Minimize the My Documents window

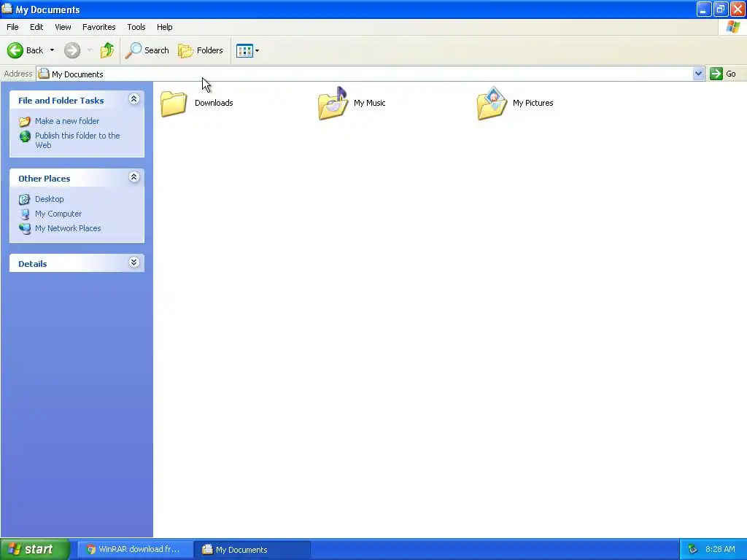click(x=704, y=9)
